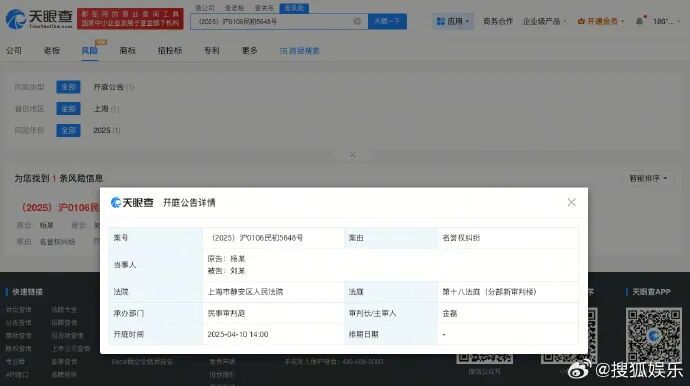Click the 为您找到 1 条风险信息 summary text
The width and height of the screenshot is (690, 386).
[x=59, y=178]
